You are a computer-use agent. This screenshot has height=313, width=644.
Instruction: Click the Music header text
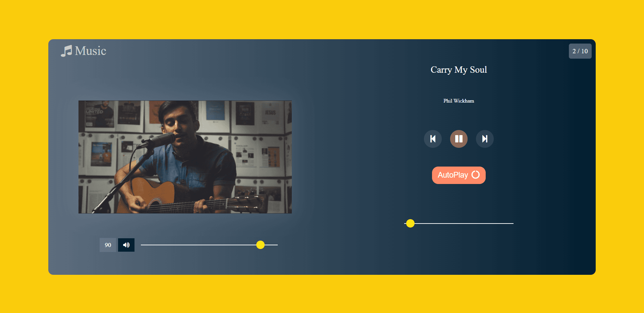pos(91,51)
